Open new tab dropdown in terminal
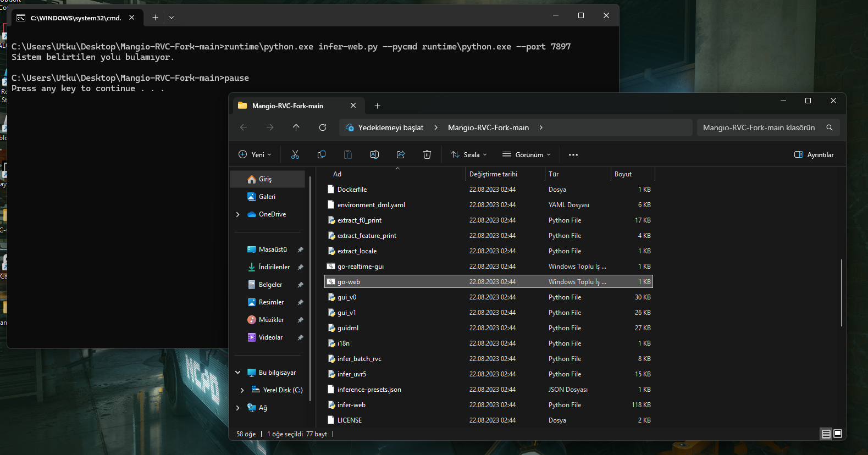868x455 pixels. [172, 18]
